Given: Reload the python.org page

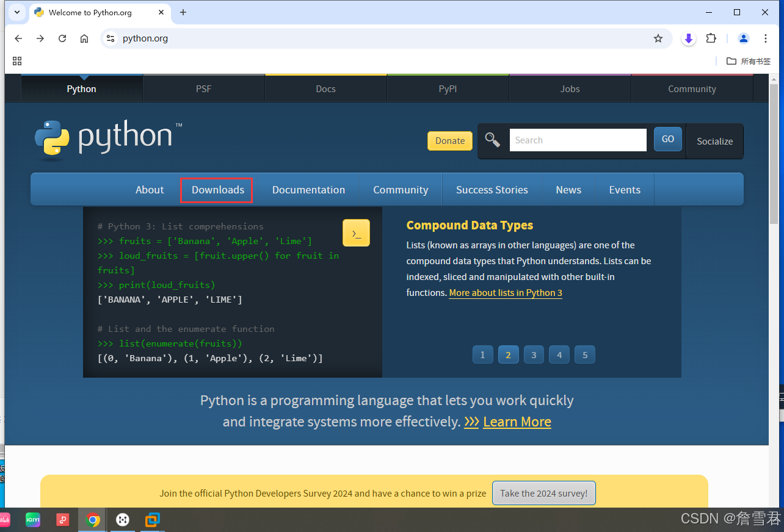Looking at the screenshot, I should click(x=62, y=38).
